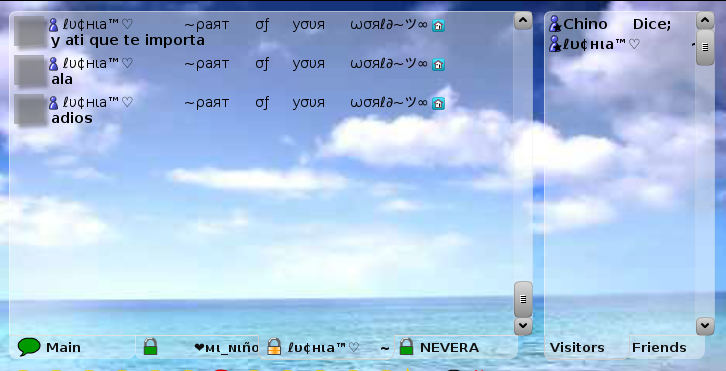Open the ℓυ¢нιa™ private chat tab
Image resolution: width=726 pixels, height=371 pixels.
327,347
